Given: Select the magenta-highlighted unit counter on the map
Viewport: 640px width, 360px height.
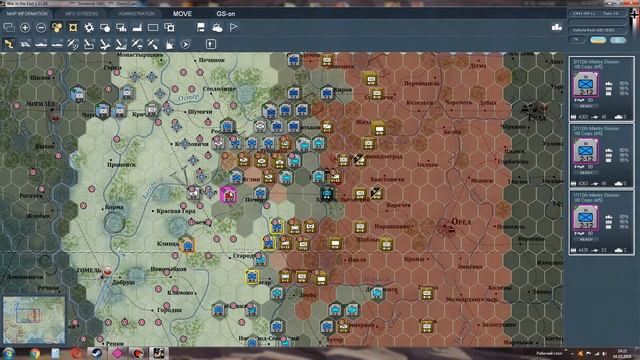Looking at the screenshot, I should pyautogui.click(x=228, y=195).
